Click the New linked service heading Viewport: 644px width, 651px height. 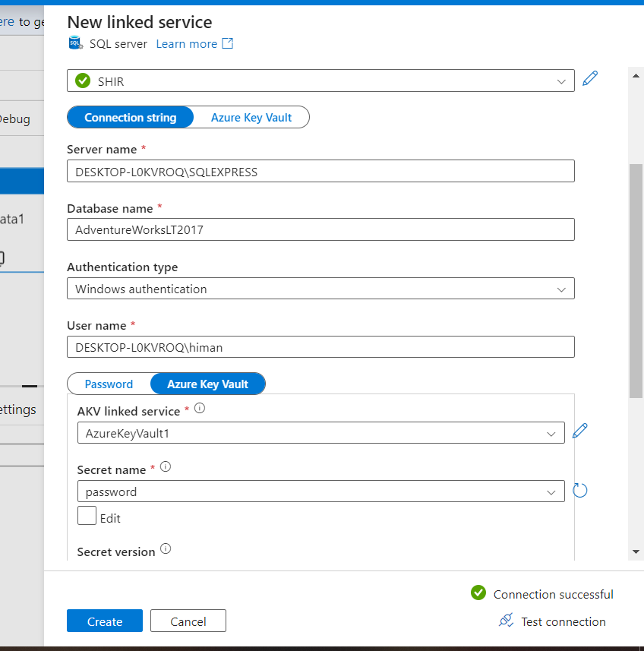(x=140, y=22)
